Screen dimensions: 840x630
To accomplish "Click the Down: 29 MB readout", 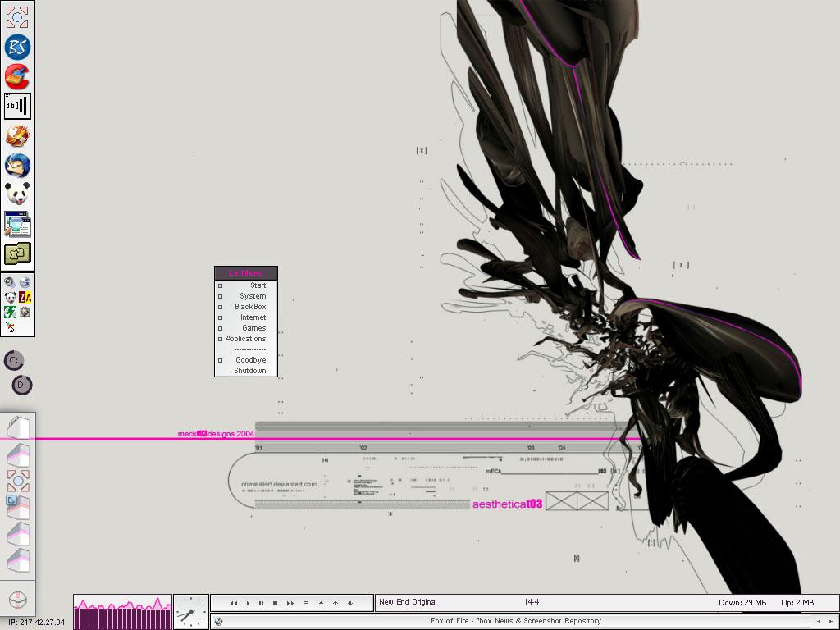I will [x=742, y=603].
